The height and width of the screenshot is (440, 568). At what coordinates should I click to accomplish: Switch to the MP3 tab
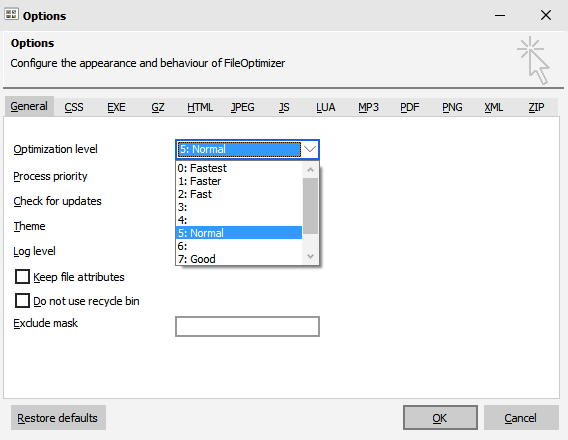pos(368,107)
